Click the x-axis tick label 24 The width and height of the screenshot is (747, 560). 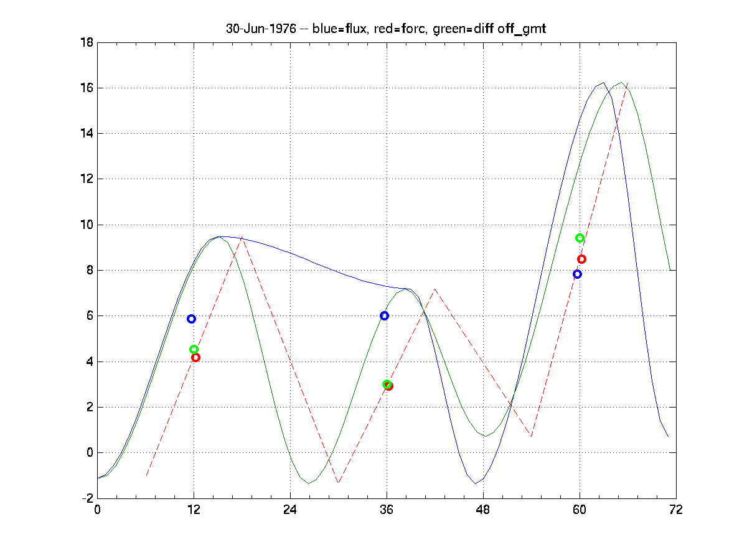[290, 510]
